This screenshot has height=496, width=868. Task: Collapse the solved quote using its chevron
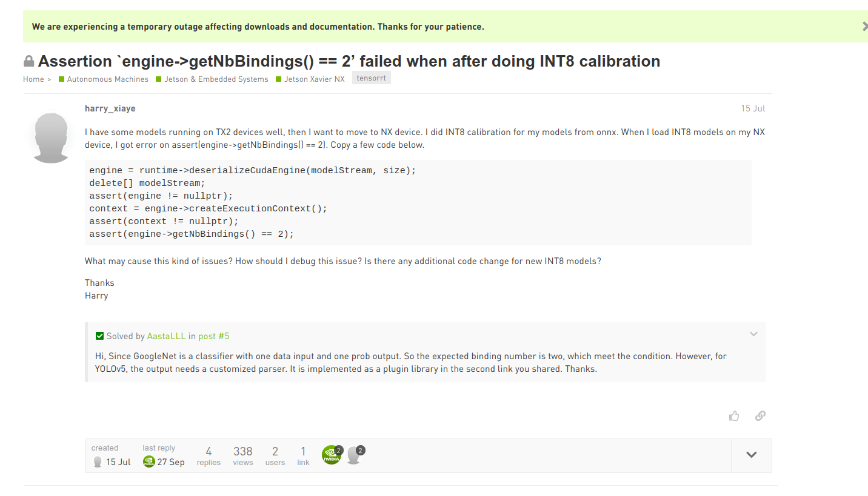pos(753,334)
